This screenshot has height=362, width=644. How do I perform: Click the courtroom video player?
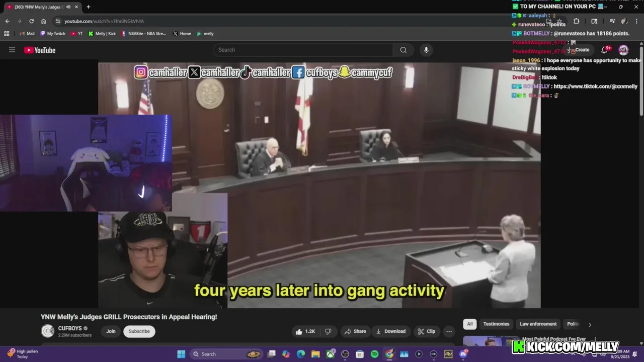click(319, 185)
